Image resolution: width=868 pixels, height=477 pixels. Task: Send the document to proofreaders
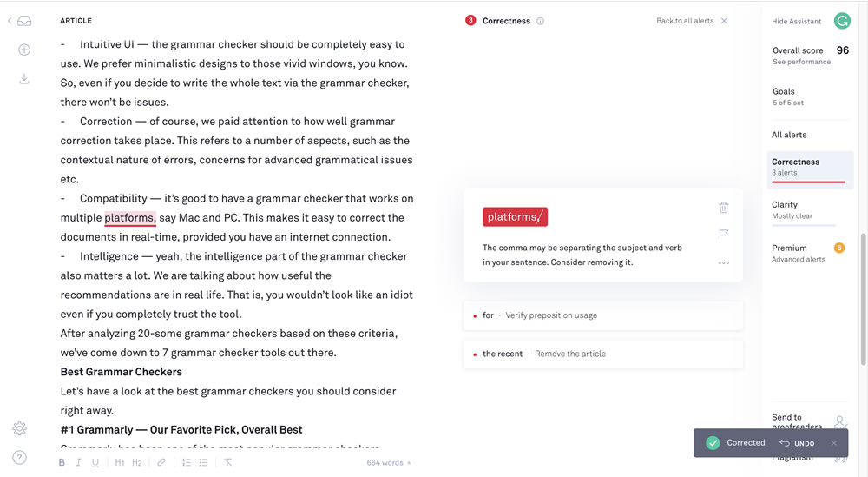[810, 421]
